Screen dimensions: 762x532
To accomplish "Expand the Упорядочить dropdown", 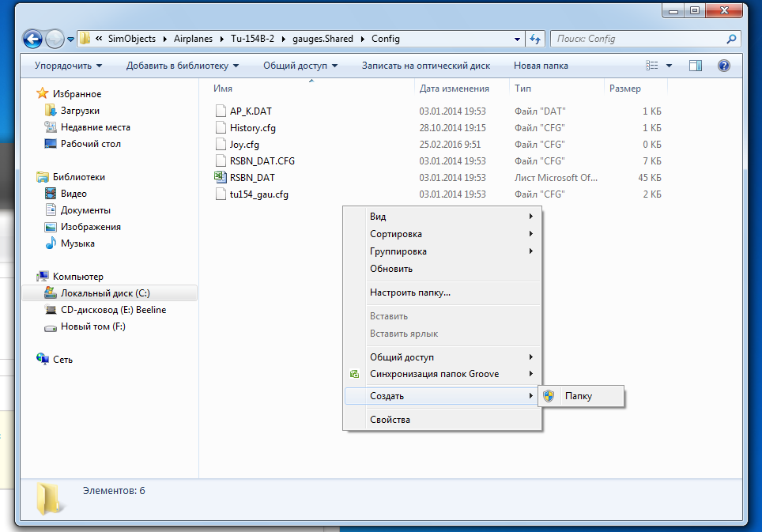I will pyautogui.click(x=68, y=66).
